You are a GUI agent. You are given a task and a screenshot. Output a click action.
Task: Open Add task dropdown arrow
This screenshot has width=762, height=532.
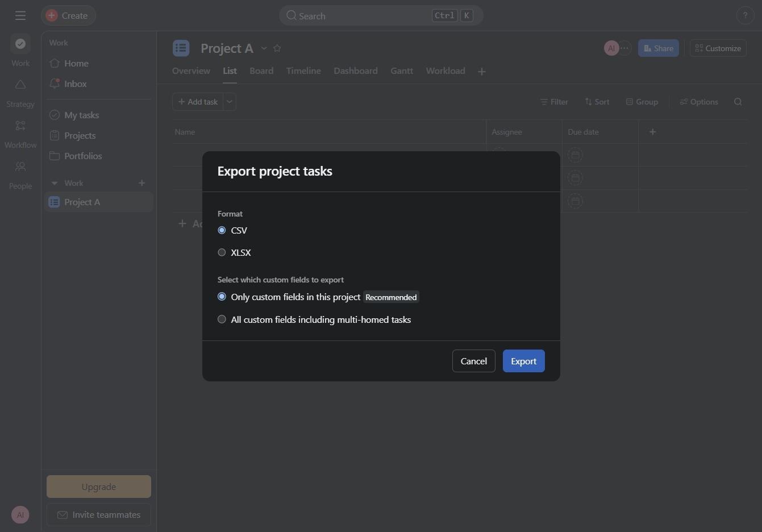[x=230, y=102]
